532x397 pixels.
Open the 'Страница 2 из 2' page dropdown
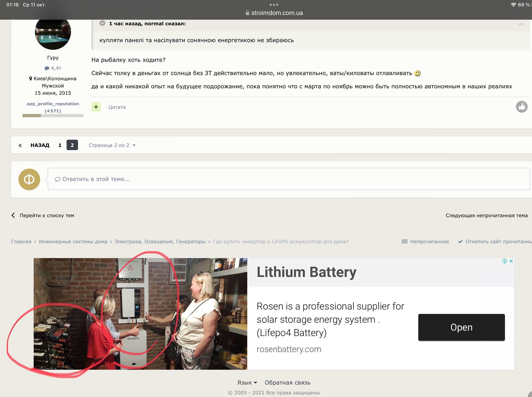point(112,145)
